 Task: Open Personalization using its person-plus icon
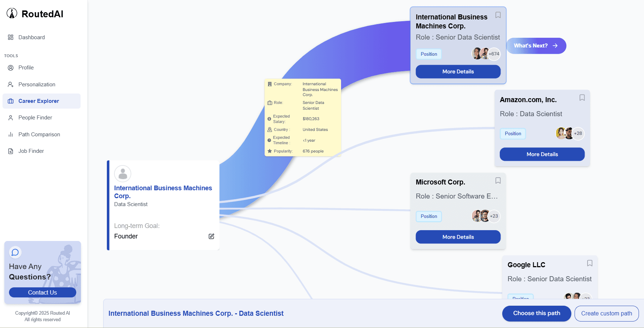pyautogui.click(x=10, y=84)
